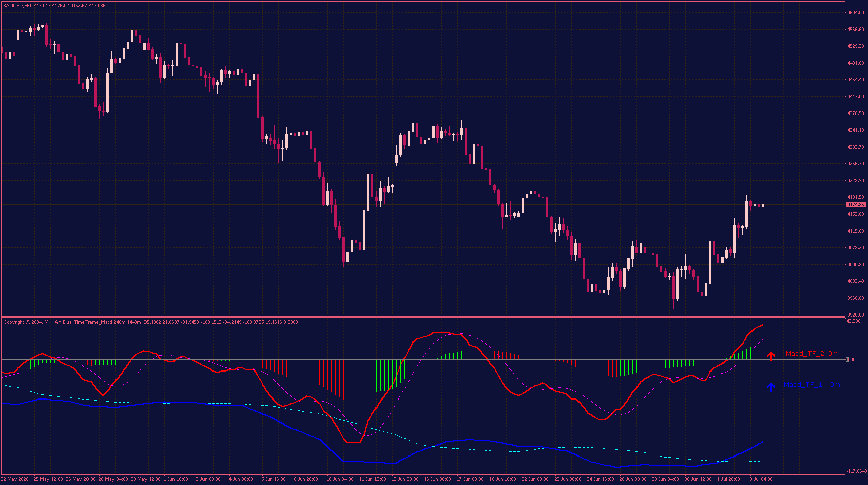Click the 4341.10 price scale label
The height and width of the screenshot is (485, 868).
856,130
